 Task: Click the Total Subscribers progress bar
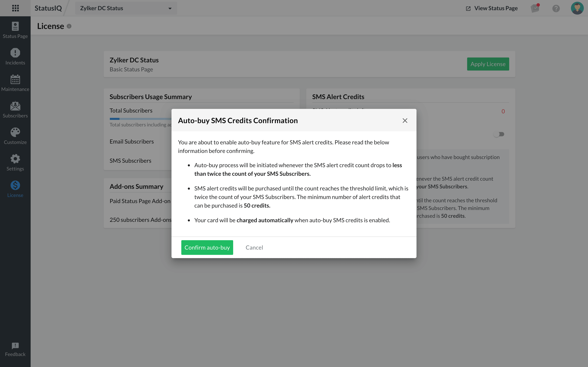(140, 119)
